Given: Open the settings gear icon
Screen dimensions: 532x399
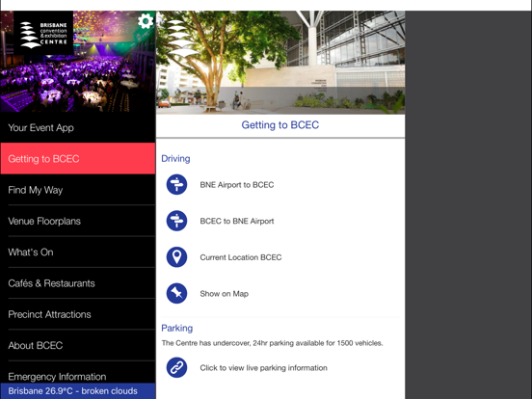Looking at the screenshot, I should tap(146, 21).
